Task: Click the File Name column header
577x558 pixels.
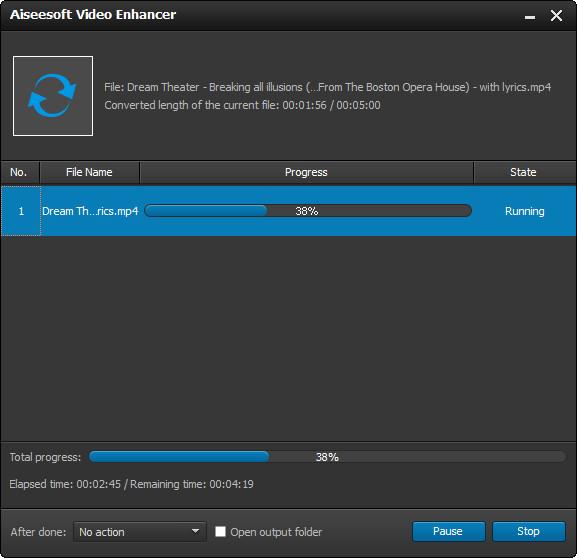Action: 89,172
